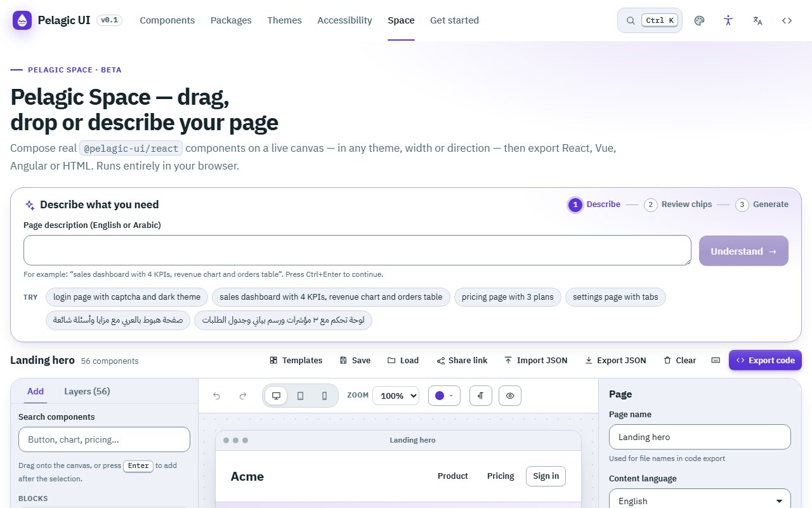Viewport: 812px width, 508px height.
Task: Focus the Page description text area
Action: [x=357, y=250]
